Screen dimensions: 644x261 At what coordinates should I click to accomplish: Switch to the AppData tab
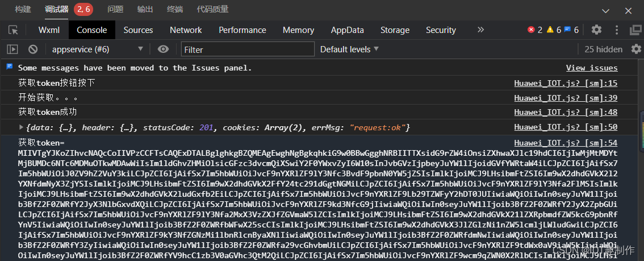pyautogui.click(x=347, y=30)
